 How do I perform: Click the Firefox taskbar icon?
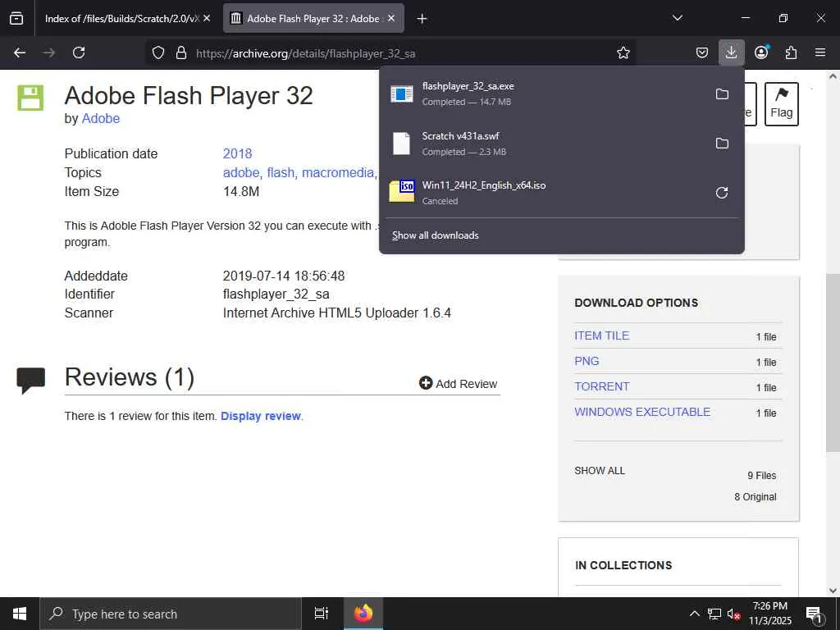click(x=363, y=614)
